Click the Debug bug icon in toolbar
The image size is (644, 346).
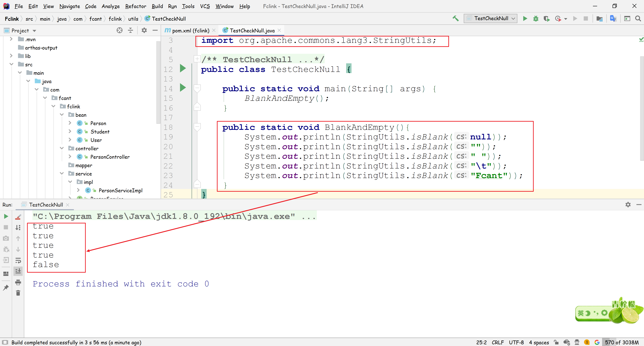pyautogui.click(x=535, y=18)
